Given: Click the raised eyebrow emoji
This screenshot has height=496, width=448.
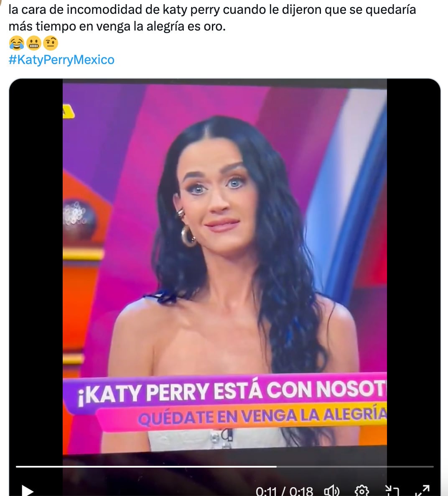Looking at the screenshot, I should (51, 43).
